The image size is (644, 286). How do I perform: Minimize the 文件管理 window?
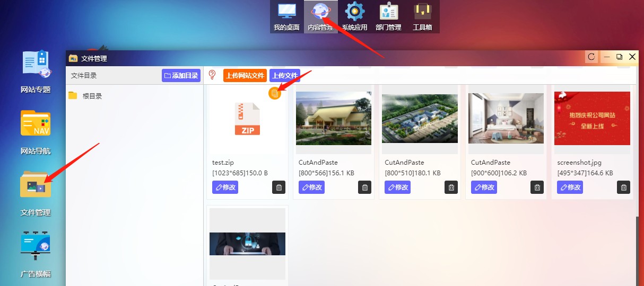(x=607, y=57)
